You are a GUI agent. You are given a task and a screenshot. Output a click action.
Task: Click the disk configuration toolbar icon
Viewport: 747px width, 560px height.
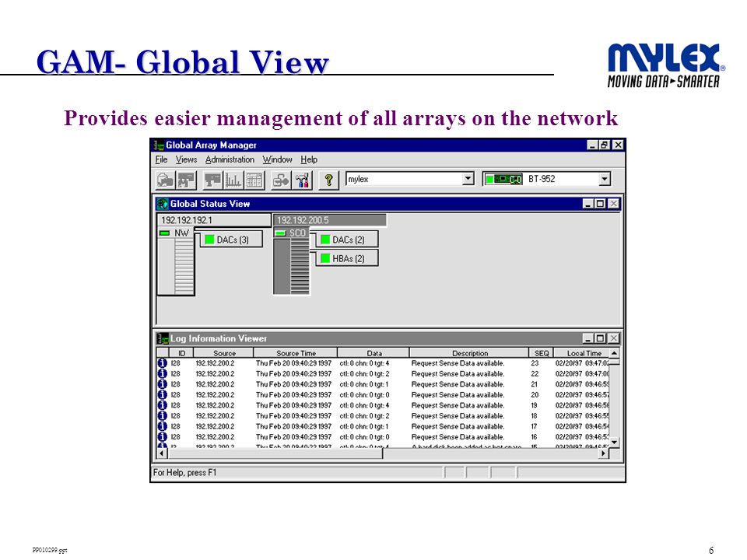(165, 180)
